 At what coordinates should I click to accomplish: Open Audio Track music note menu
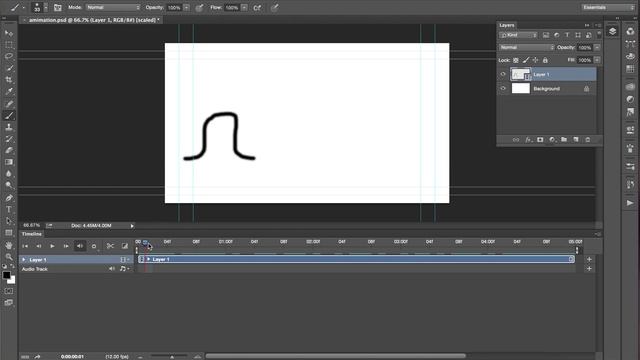point(124,269)
